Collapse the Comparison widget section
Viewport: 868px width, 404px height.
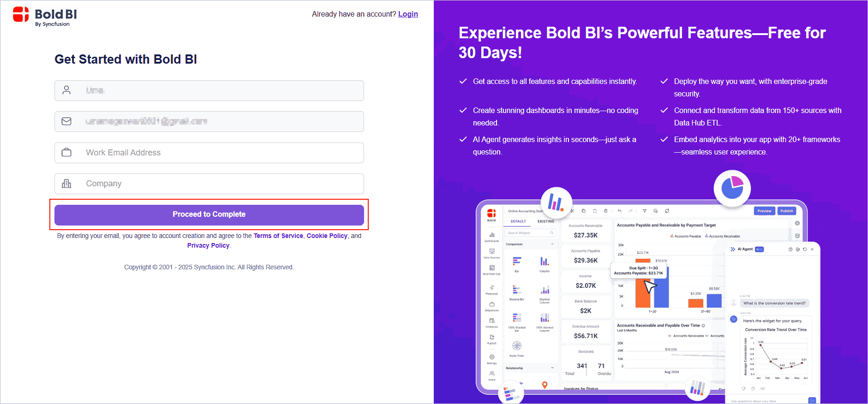coord(552,244)
